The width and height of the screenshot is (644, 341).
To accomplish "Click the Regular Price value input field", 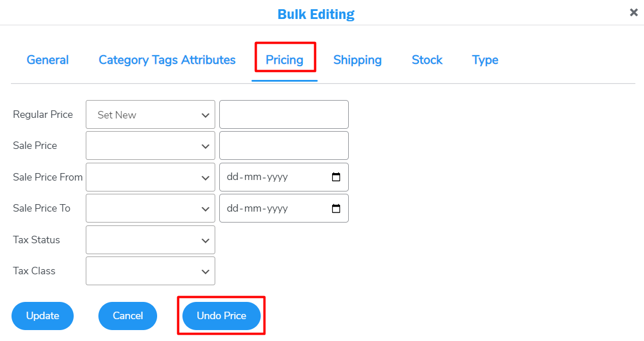I will pyautogui.click(x=284, y=114).
